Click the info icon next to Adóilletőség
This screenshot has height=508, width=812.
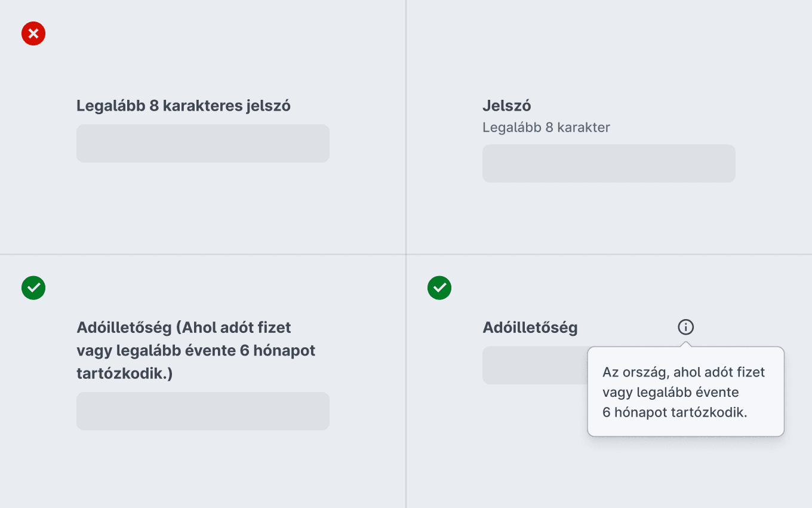[x=686, y=327]
